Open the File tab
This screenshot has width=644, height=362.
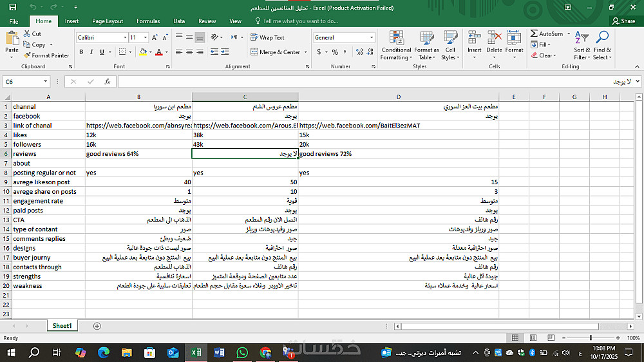(x=14, y=21)
